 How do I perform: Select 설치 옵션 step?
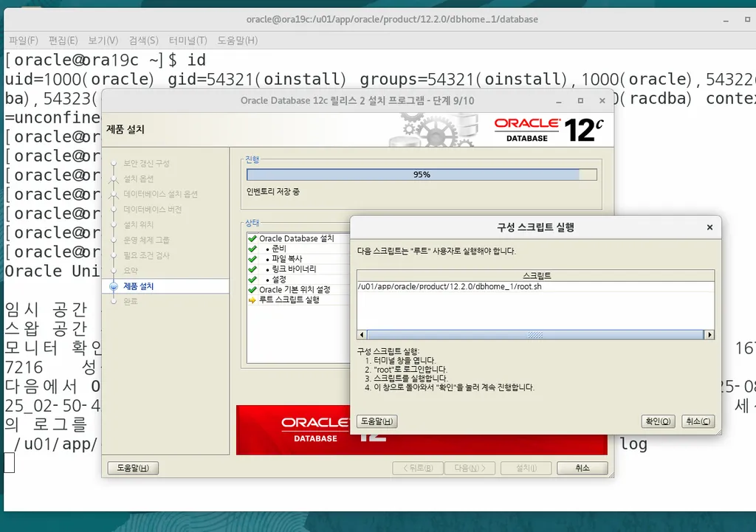point(138,179)
